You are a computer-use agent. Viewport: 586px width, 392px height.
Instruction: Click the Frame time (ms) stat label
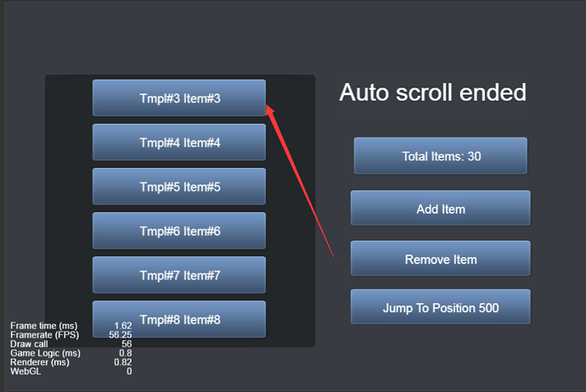43,326
